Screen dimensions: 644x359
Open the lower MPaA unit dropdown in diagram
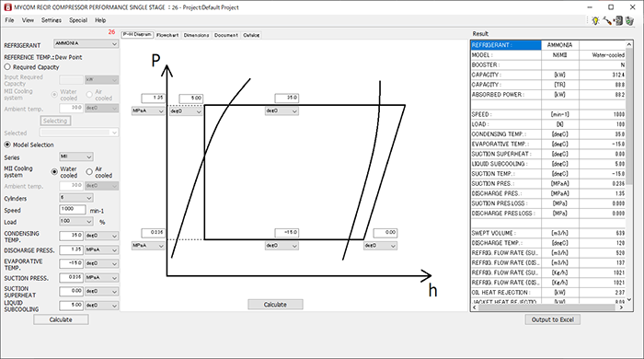pyautogui.click(x=148, y=246)
